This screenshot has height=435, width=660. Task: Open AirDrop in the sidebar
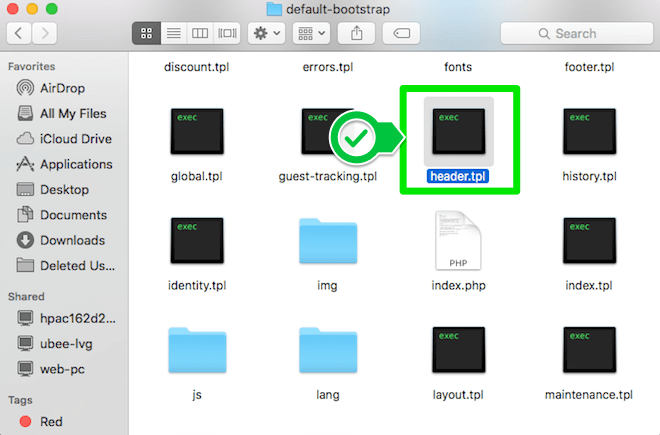coord(63,88)
